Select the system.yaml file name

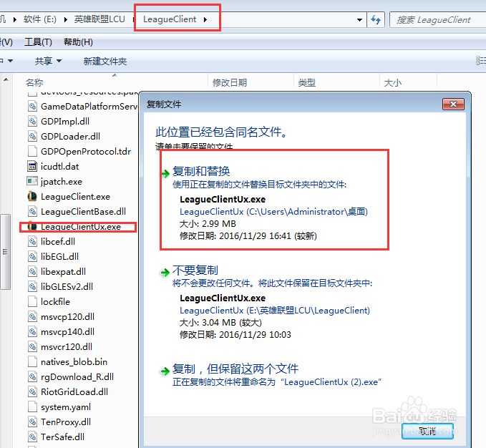[x=66, y=406]
